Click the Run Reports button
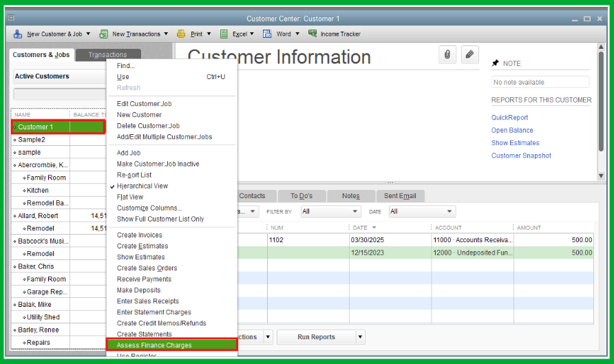The width and height of the screenshot is (614, 364). tap(316, 337)
